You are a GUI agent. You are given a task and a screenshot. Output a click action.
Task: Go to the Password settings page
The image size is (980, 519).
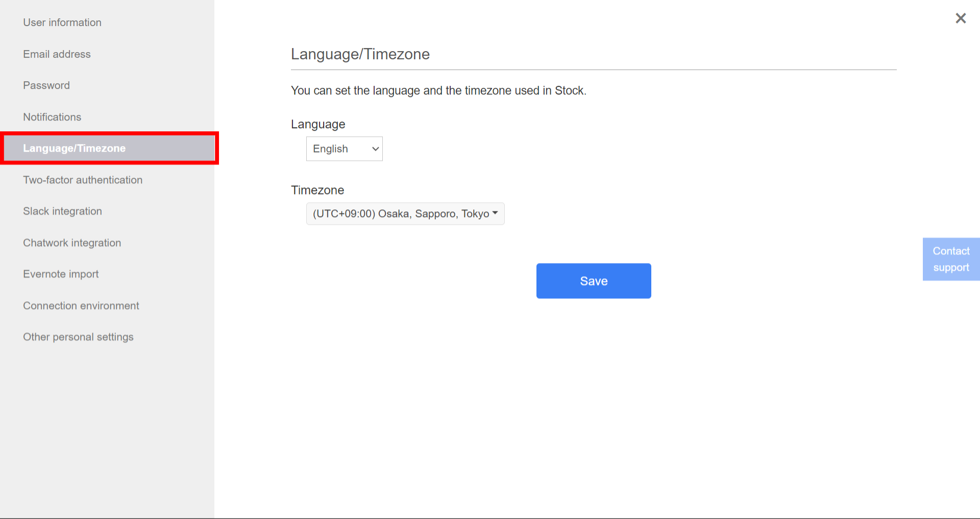pos(46,85)
